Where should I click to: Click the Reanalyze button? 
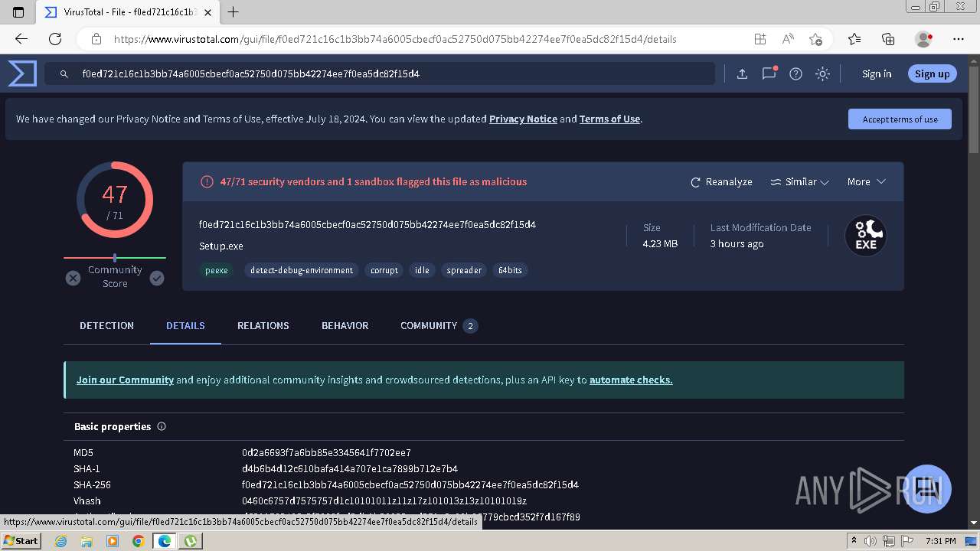[x=721, y=182]
